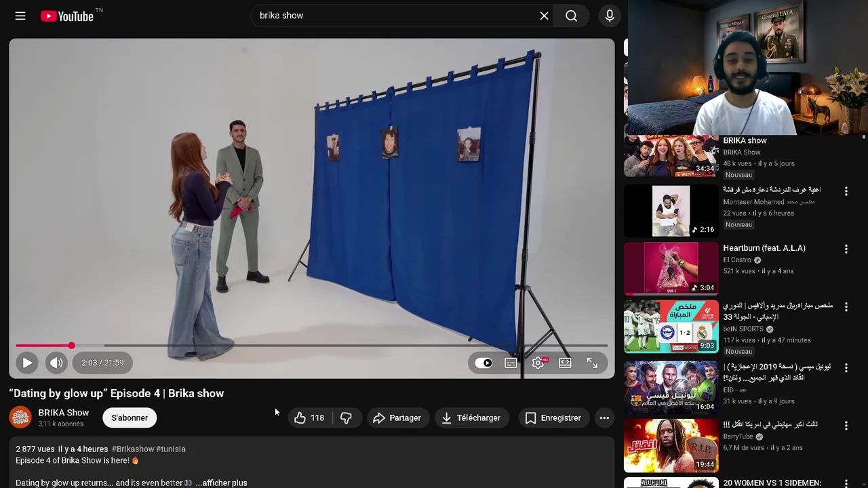
Task: Click the red progress scrubber dot
Action: 71,346
